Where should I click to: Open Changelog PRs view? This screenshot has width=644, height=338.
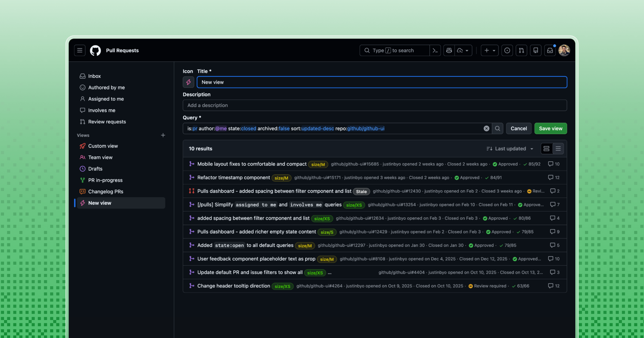(121, 192)
